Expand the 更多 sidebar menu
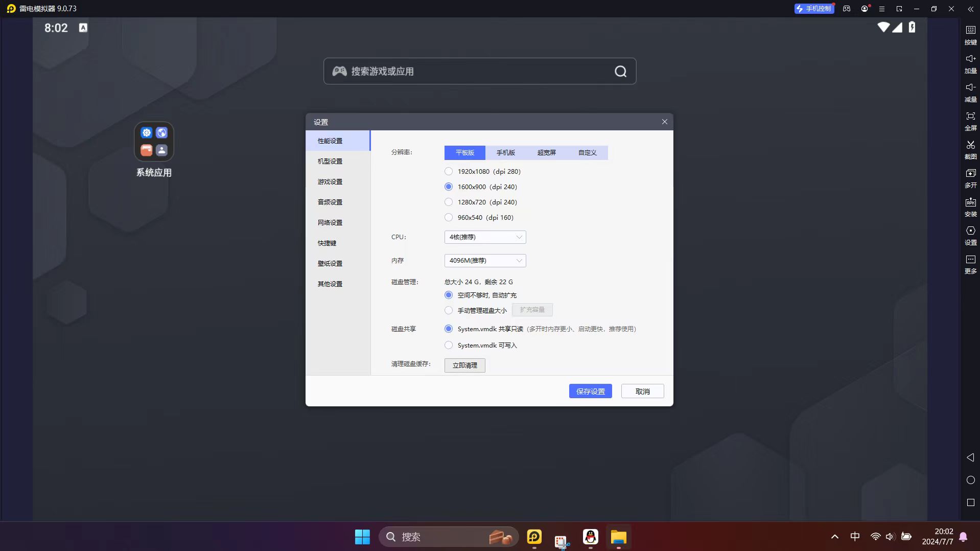This screenshot has width=980, height=551. (x=970, y=260)
